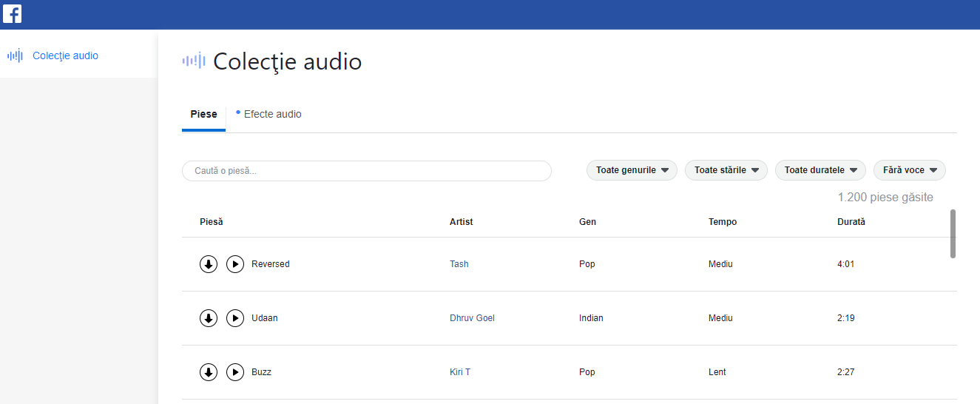This screenshot has width=980, height=404.
Task: Click the track title Buzz
Action: pos(261,372)
